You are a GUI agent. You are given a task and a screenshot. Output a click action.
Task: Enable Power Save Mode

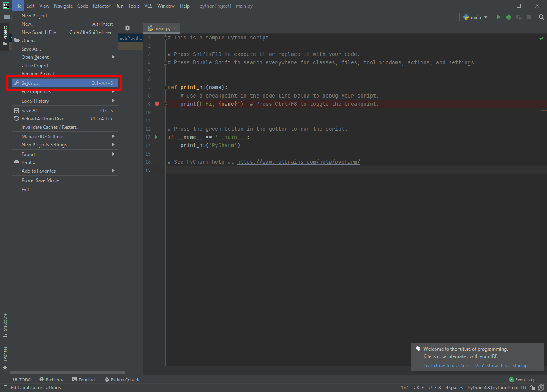[39, 181]
